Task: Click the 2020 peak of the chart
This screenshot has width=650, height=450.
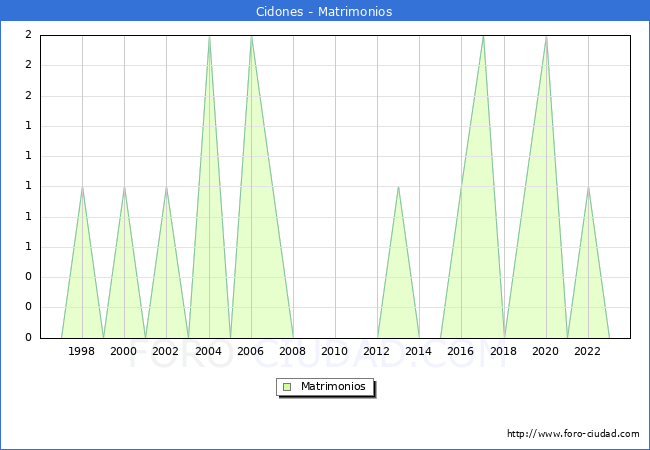Action: (546, 37)
